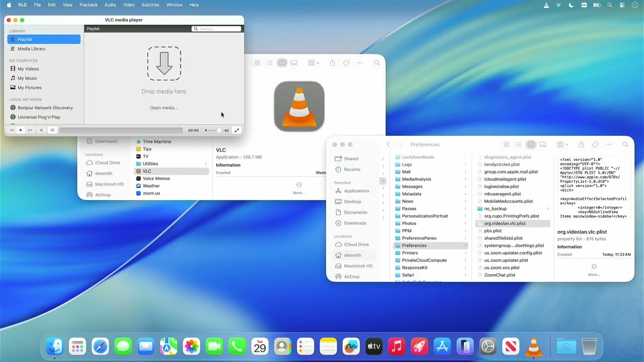Open Finder from the Dock
Screen dimensions: 644x362
[54, 346]
